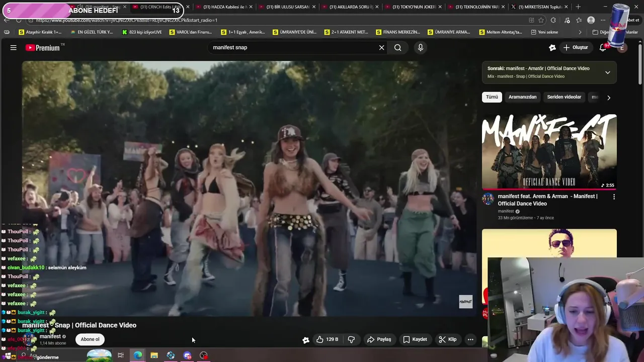Click the sparkle icon left of the like button

tap(305, 340)
